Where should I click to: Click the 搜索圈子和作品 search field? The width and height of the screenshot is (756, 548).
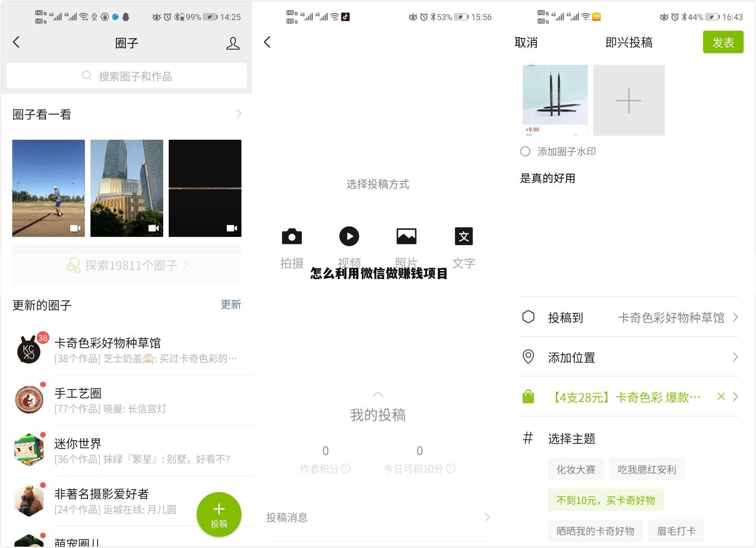(127, 76)
